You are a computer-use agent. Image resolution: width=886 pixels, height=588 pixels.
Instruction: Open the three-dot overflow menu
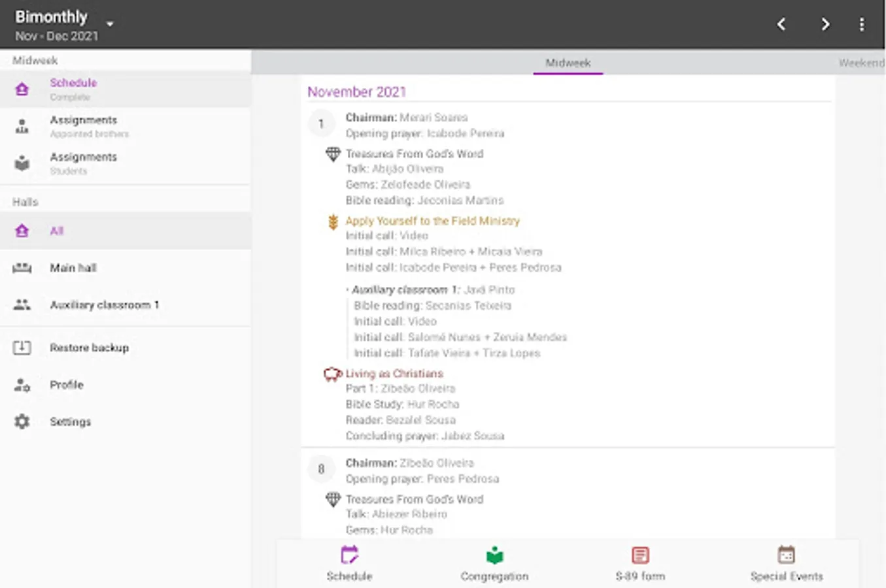coord(862,24)
